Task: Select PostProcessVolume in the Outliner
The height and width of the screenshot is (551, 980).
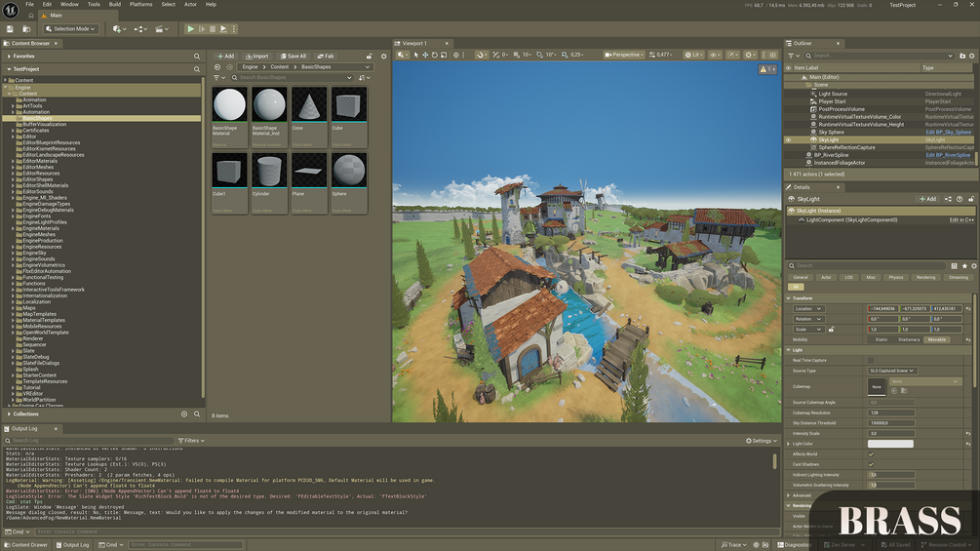Action: [x=842, y=109]
